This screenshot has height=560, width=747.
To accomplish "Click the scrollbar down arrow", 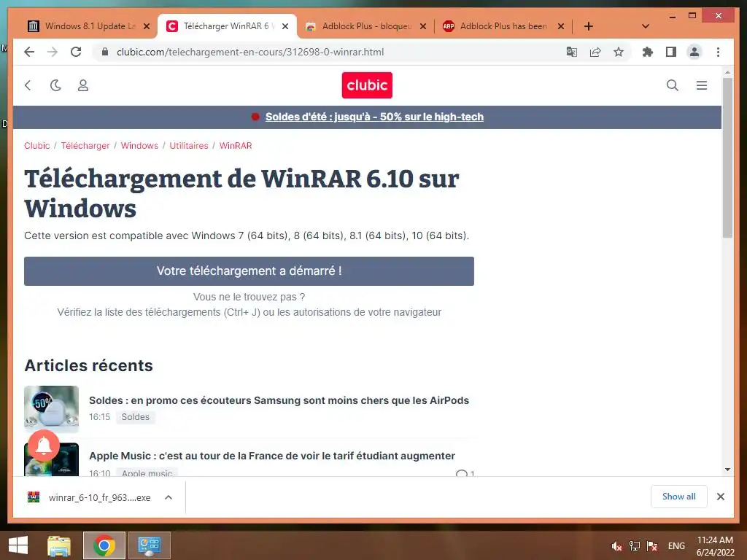I will (x=727, y=470).
